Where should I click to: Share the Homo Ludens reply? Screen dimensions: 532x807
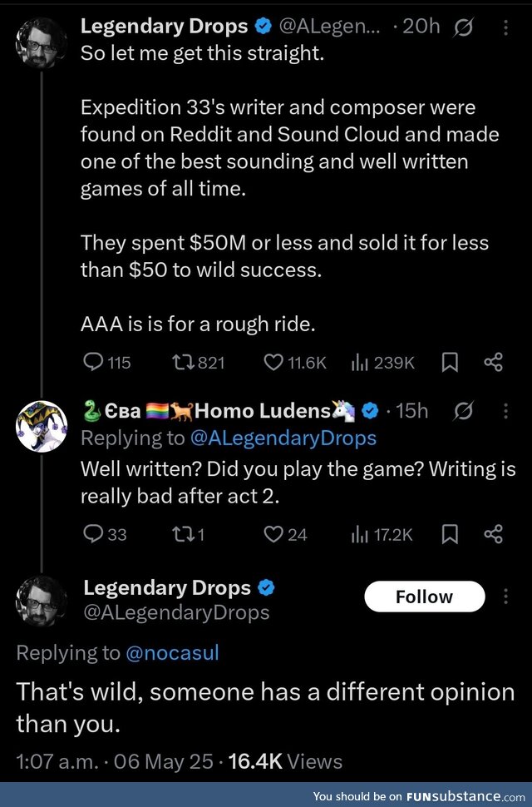(x=493, y=534)
